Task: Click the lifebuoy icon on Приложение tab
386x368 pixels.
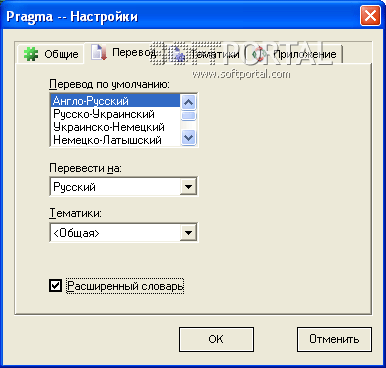Action: tap(259, 54)
